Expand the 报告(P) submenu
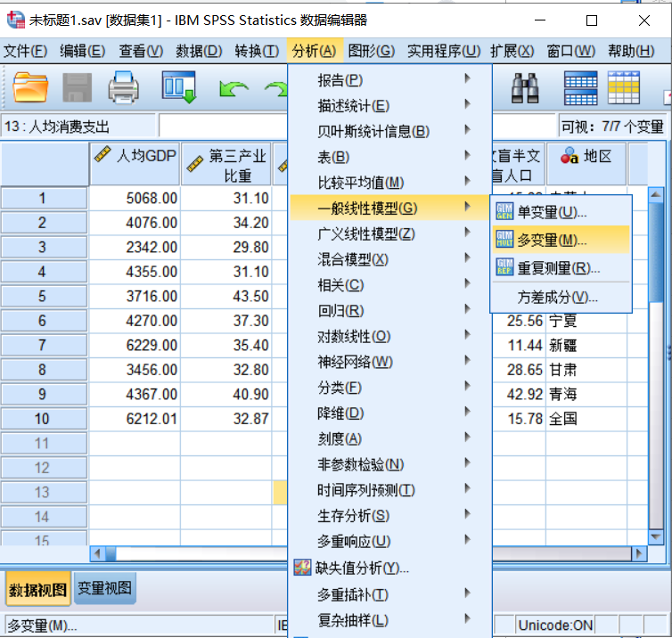672x638 pixels. click(x=390, y=79)
